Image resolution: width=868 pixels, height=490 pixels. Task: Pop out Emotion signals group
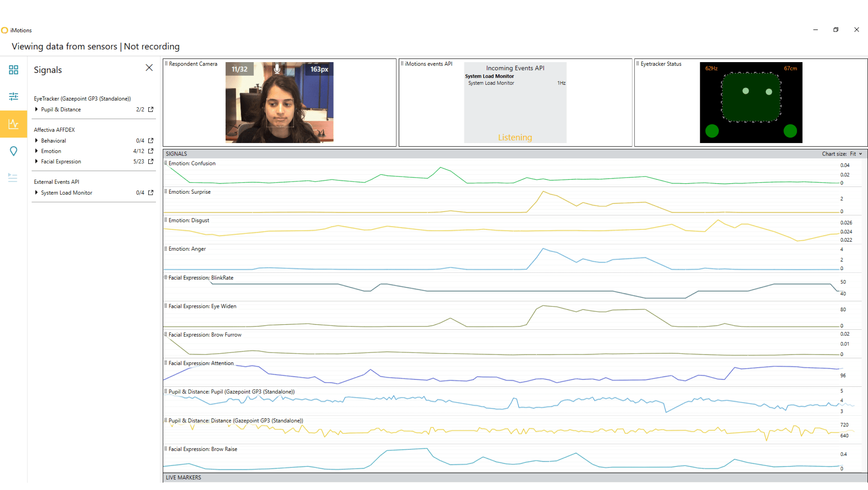click(x=151, y=151)
